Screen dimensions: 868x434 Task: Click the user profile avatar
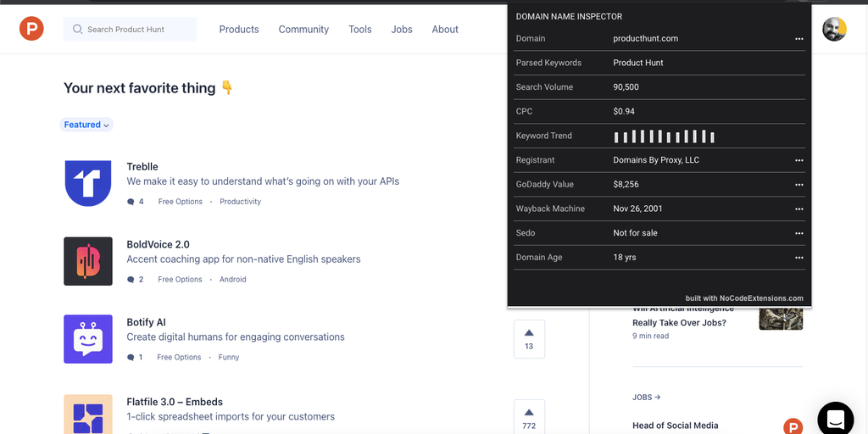pyautogui.click(x=834, y=29)
